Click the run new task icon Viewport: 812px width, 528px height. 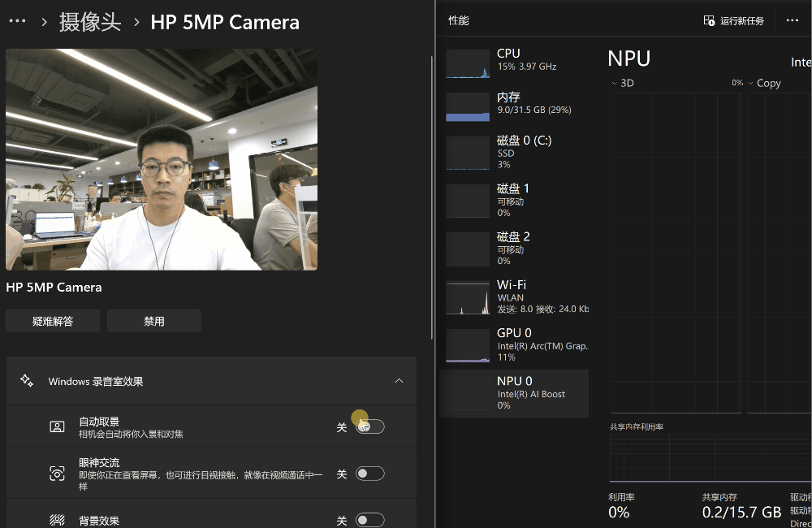(709, 21)
